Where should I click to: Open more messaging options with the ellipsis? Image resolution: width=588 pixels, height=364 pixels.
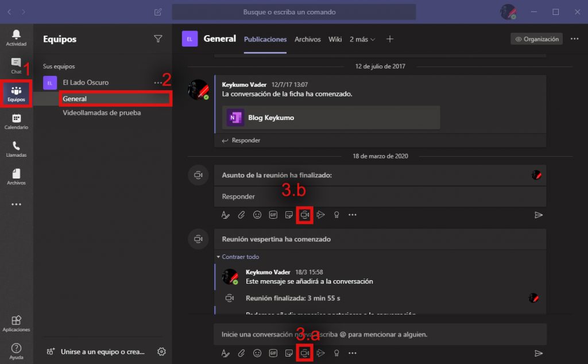[x=353, y=353]
